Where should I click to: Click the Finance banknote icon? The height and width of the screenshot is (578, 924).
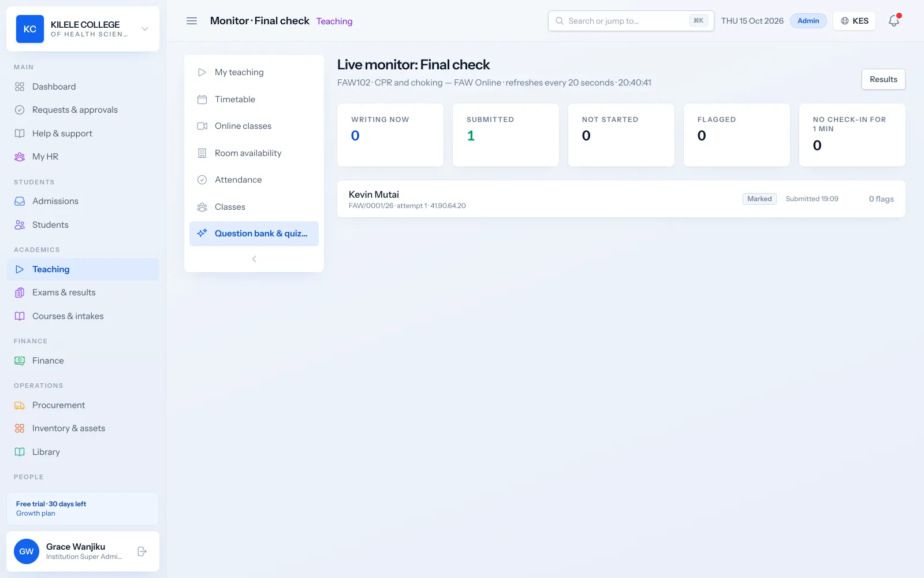tap(20, 361)
